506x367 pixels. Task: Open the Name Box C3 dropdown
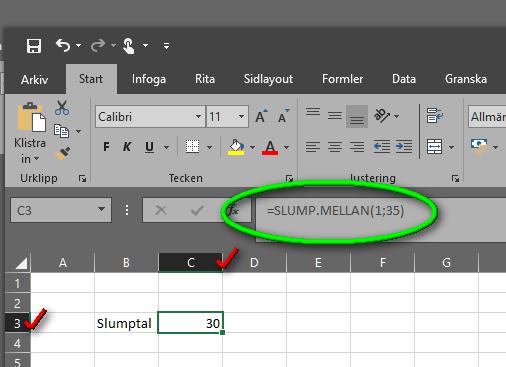101,210
